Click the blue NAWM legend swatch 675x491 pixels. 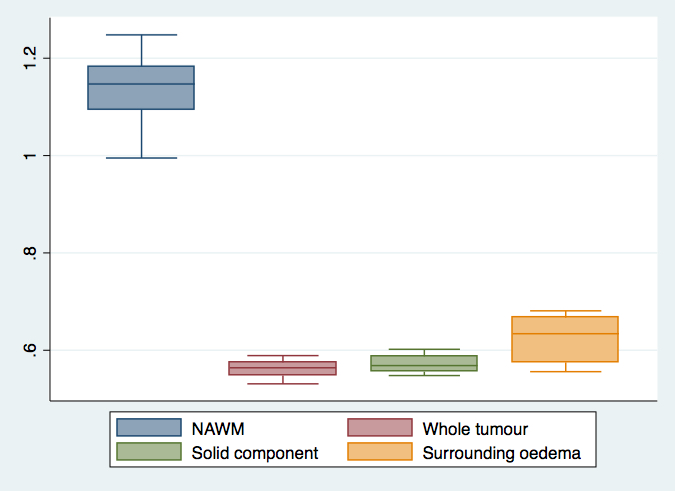pyautogui.click(x=149, y=428)
